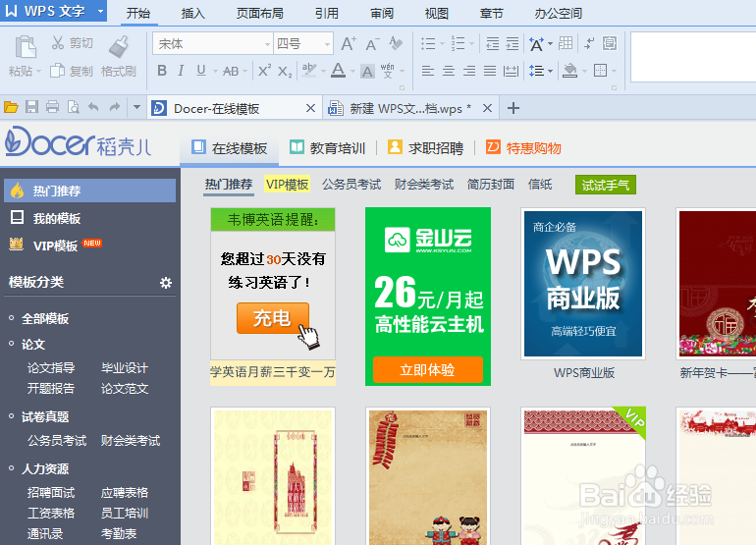Open the highlight color dropdown arrow
The height and width of the screenshot is (545, 756).
[324, 72]
